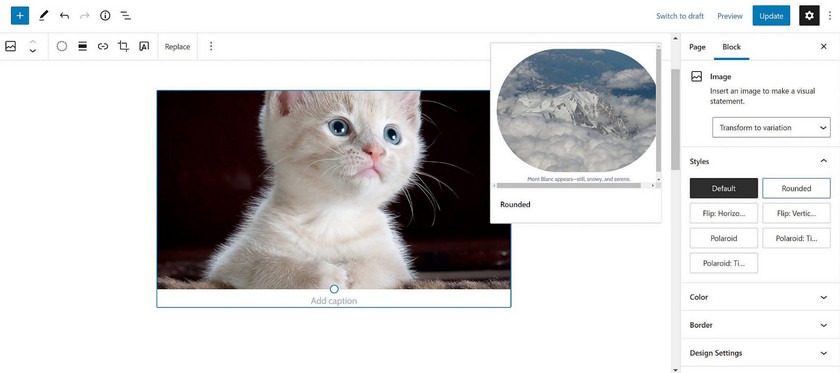Open the Transform to variation dropdown
This screenshot has width=840, height=373.
(771, 128)
